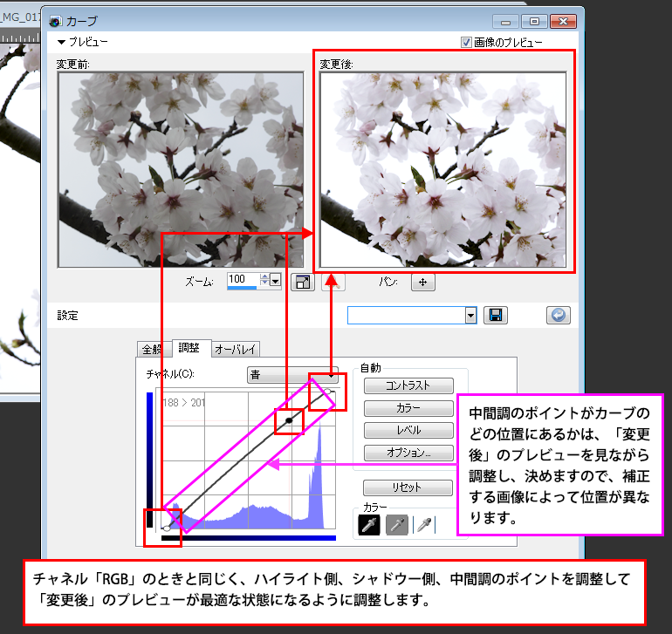Click the 変更前 preview image

coord(181,170)
